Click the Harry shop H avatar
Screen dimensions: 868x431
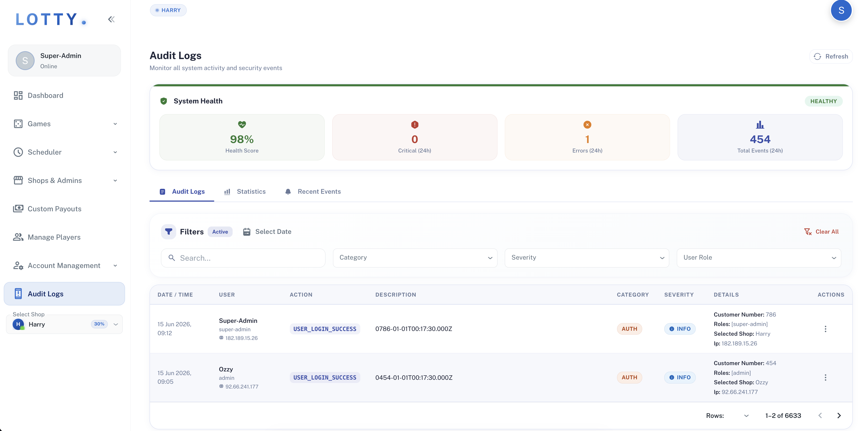coord(18,324)
